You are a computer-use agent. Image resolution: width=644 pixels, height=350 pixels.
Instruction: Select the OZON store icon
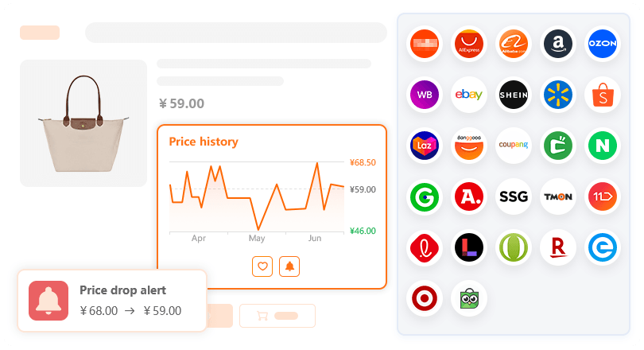[603, 45]
